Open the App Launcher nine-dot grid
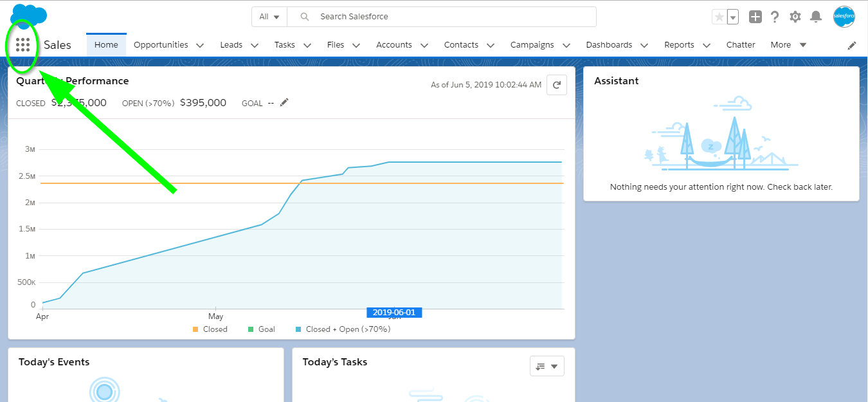868x402 pixels. (x=23, y=44)
